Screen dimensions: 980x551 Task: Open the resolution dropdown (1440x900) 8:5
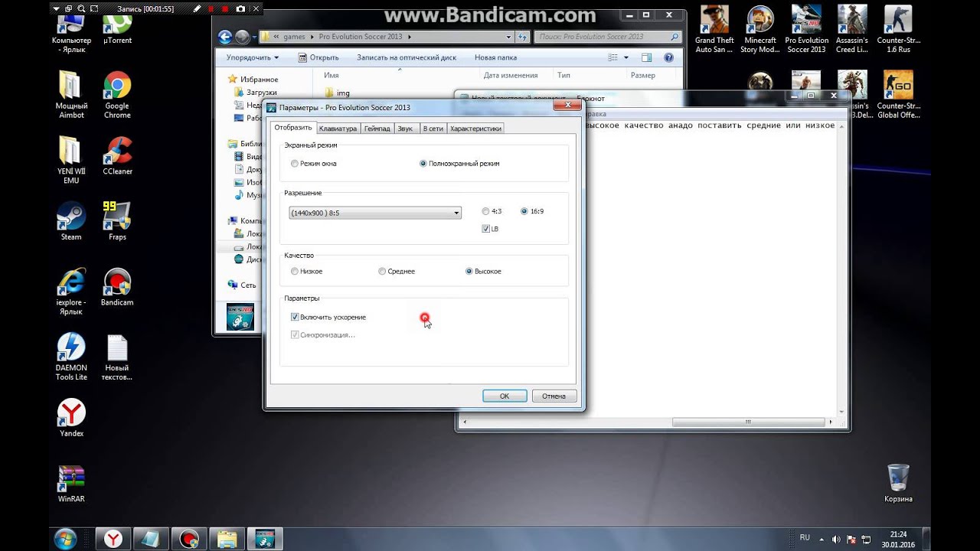click(375, 213)
